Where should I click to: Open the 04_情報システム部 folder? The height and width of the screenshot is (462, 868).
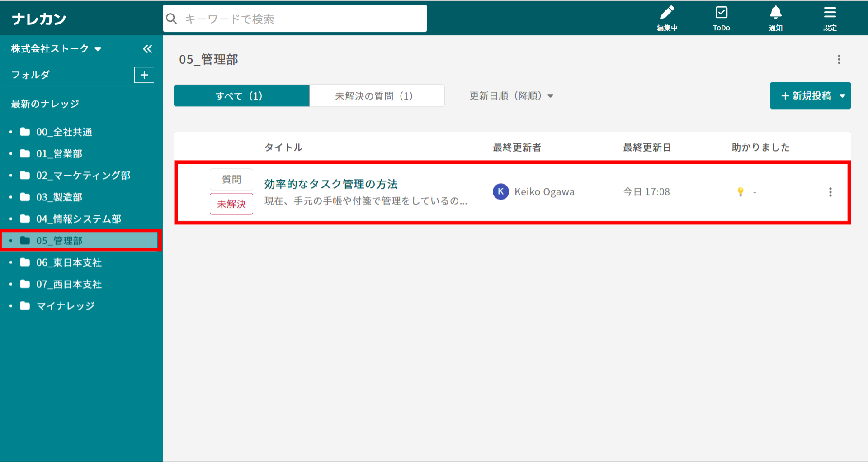pyautogui.click(x=78, y=219)
